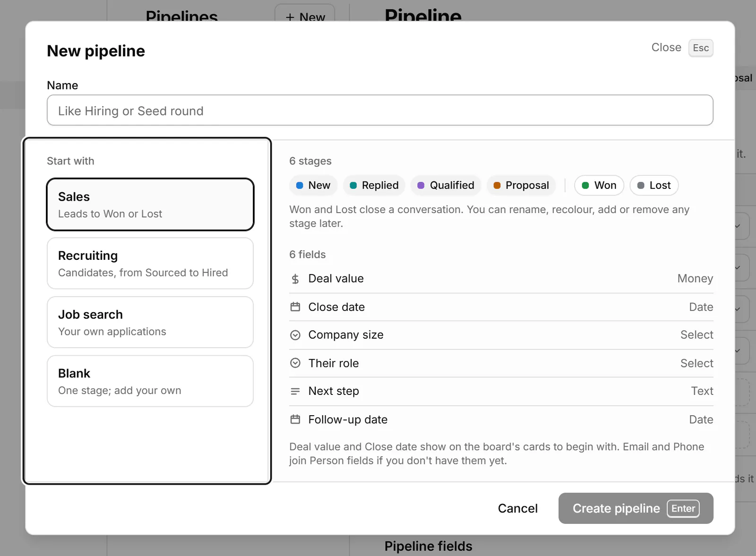The height and width of the screenshot is (556, 756).
Task: Click the Money type label
Action: [695, 279]
